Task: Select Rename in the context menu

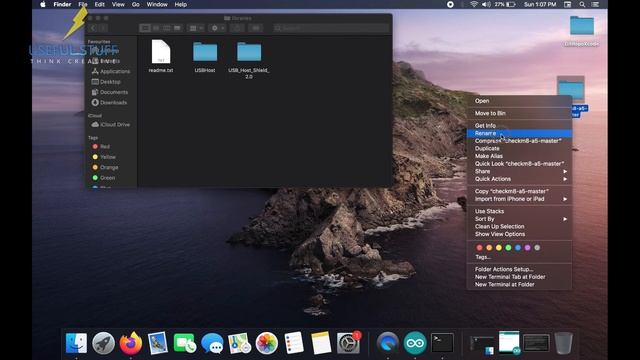Action: pyautogui.click(x=519, y=133)
